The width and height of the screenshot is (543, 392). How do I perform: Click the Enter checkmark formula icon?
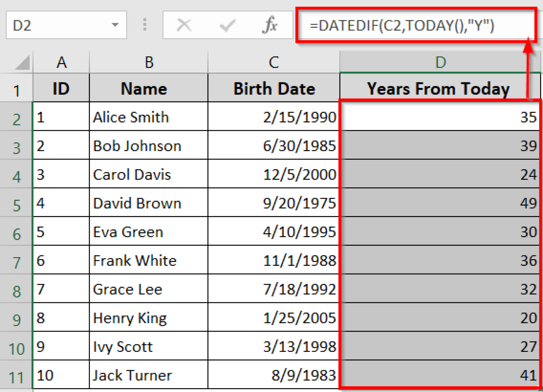coord(227,25)
